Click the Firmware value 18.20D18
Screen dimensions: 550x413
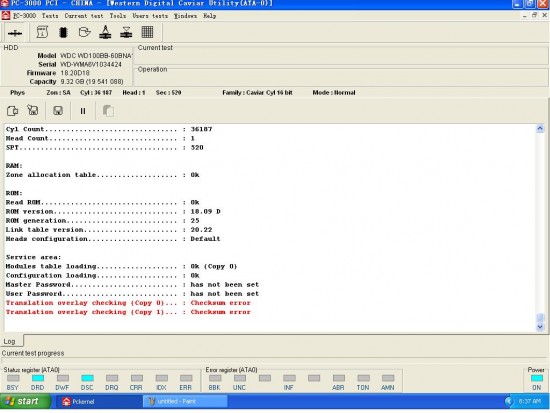pos(75,73)
